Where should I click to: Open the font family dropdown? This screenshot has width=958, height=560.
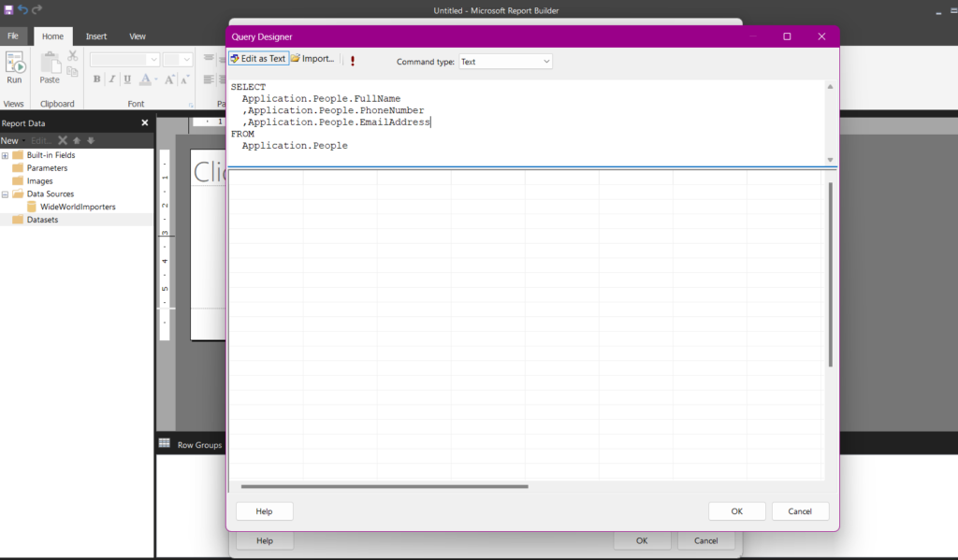pyautogui.click(x=153, y=60)
